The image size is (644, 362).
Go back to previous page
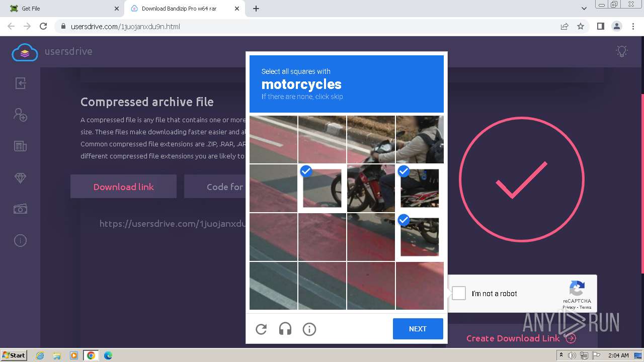(11, 26)
